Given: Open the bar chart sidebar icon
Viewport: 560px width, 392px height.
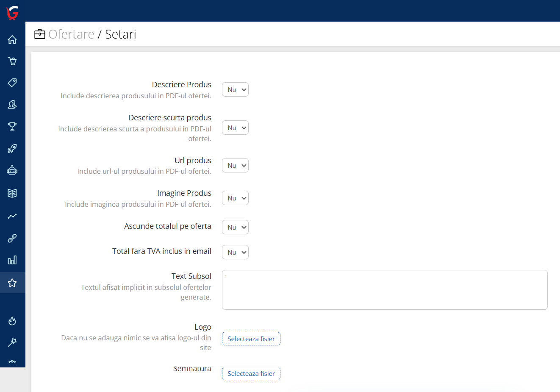Looking at the screenshot, I should click(x=12, y=260).
